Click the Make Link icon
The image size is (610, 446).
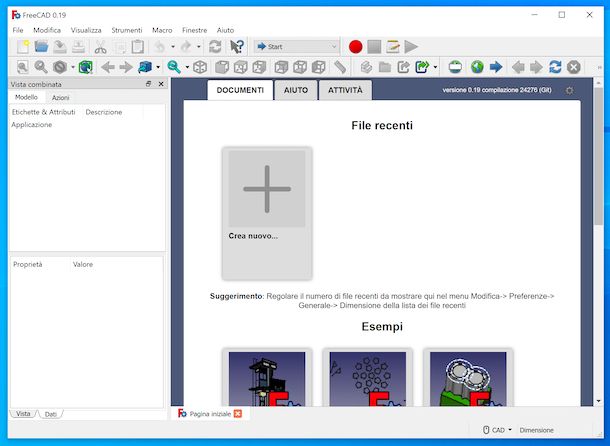(403, 67)
